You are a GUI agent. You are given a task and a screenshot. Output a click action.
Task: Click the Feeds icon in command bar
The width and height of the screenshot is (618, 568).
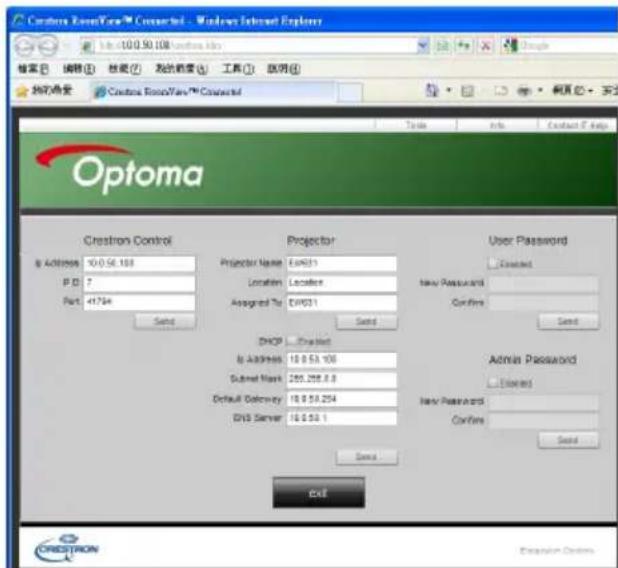click(x=468, y=91)
